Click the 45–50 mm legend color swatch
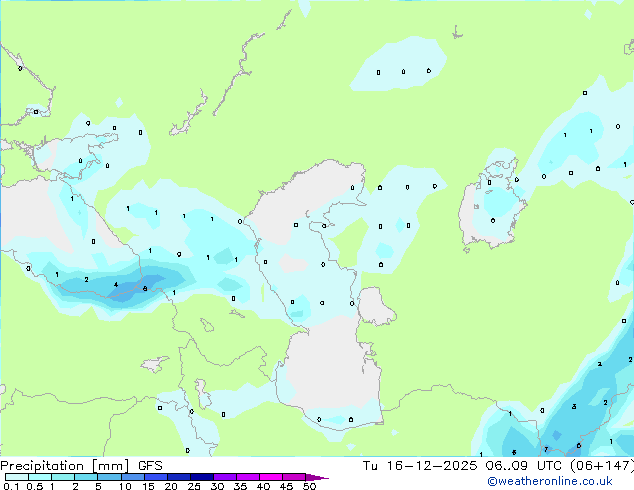 [294, 477]
